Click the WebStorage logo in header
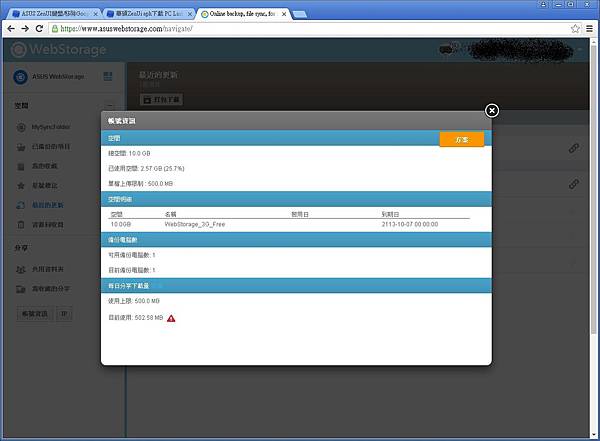The image size is (600, 441). 59,49
